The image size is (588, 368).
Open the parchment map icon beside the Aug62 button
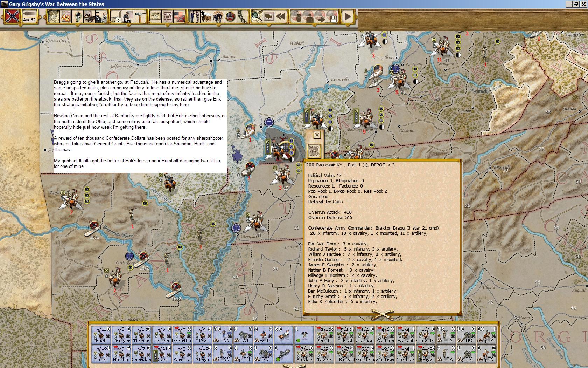[x=53, y=16]
